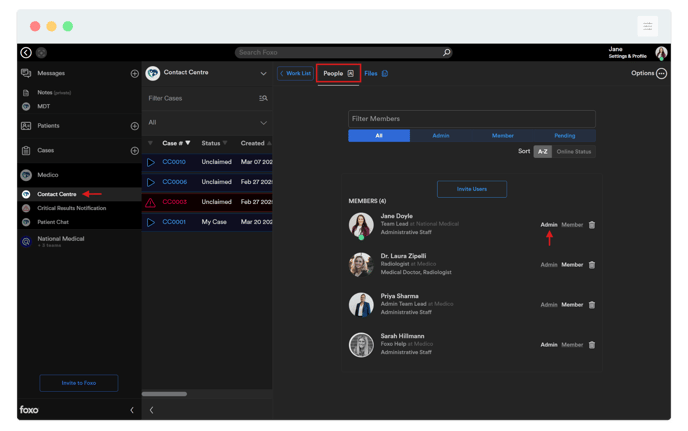Sort by Case # column
Screen dimensions: 688x431
(176, 143)
